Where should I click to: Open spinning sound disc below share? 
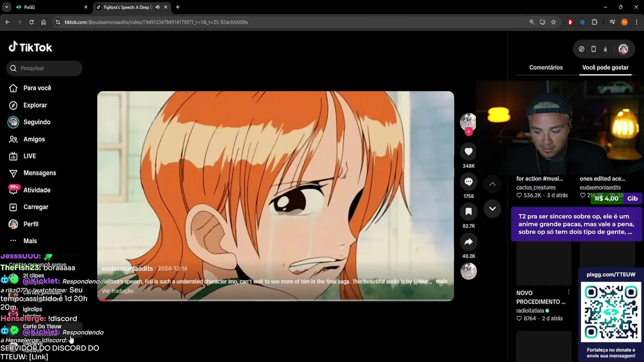click(468, 271)
